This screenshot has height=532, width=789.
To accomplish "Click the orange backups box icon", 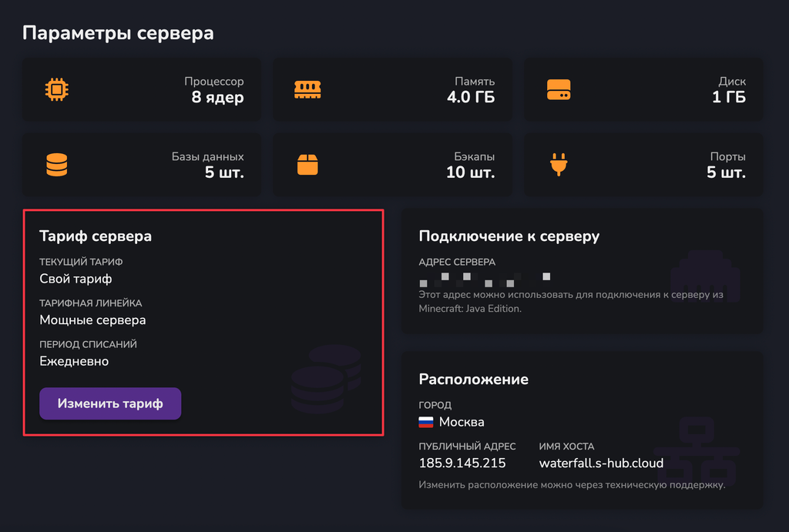I will [x=307, y=165].
